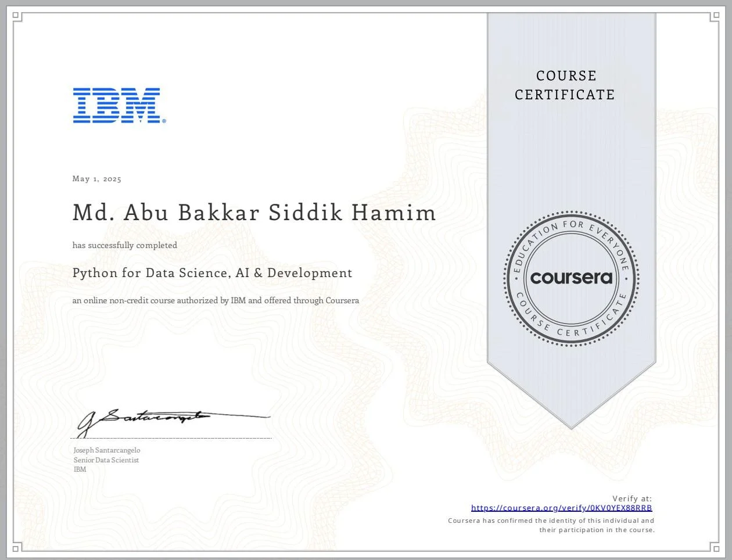This screenshot has width=732, height=560.
Task: Select the COURSE CERTIFICATE heading
Action: (565, 85)
